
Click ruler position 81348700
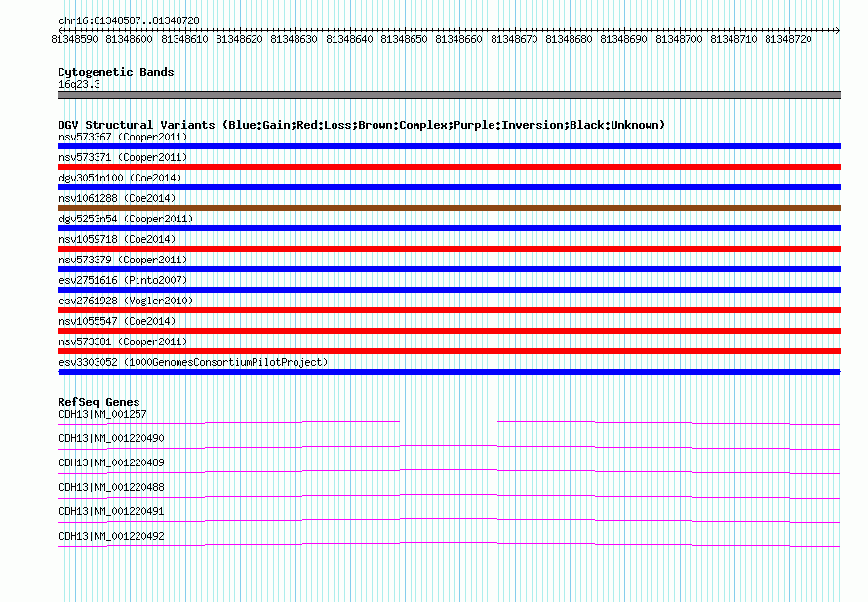tap(679, 39)
